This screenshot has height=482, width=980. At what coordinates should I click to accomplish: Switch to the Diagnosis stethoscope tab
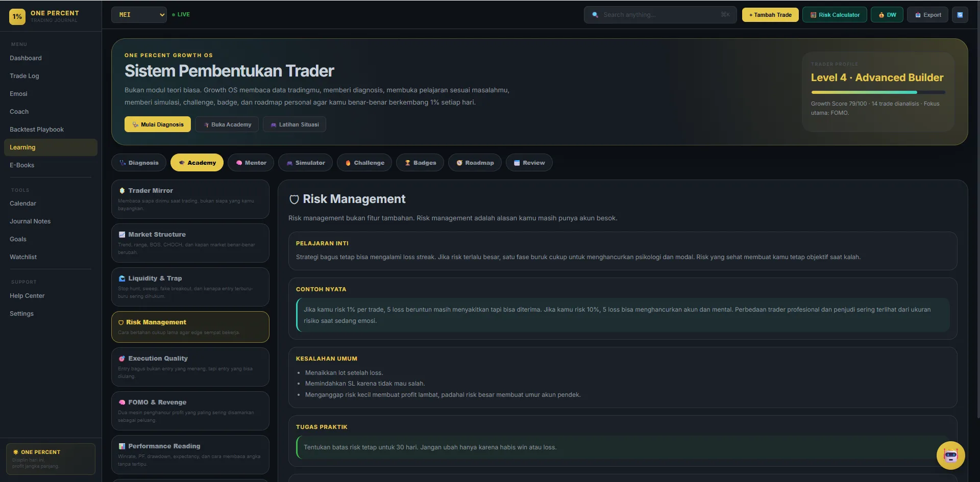[x=139, y=163]
